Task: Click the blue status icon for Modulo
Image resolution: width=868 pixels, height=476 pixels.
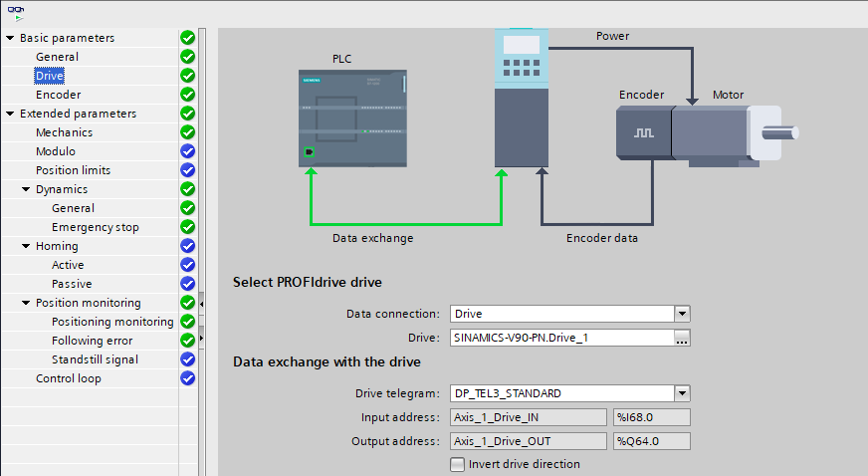Action: [188, 151]
